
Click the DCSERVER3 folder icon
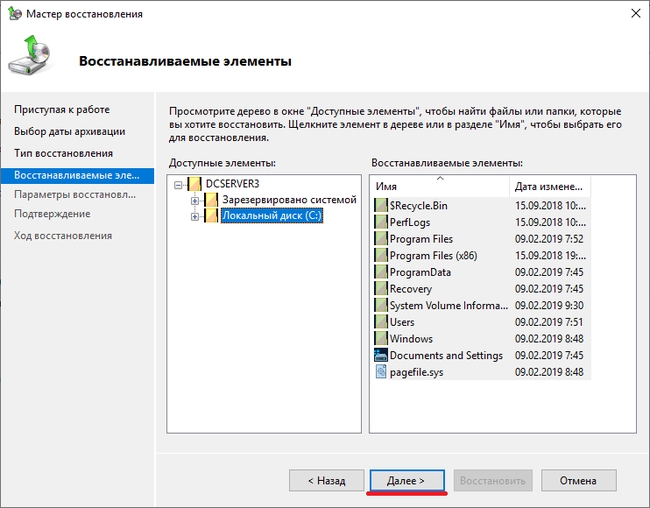(194, 184)
